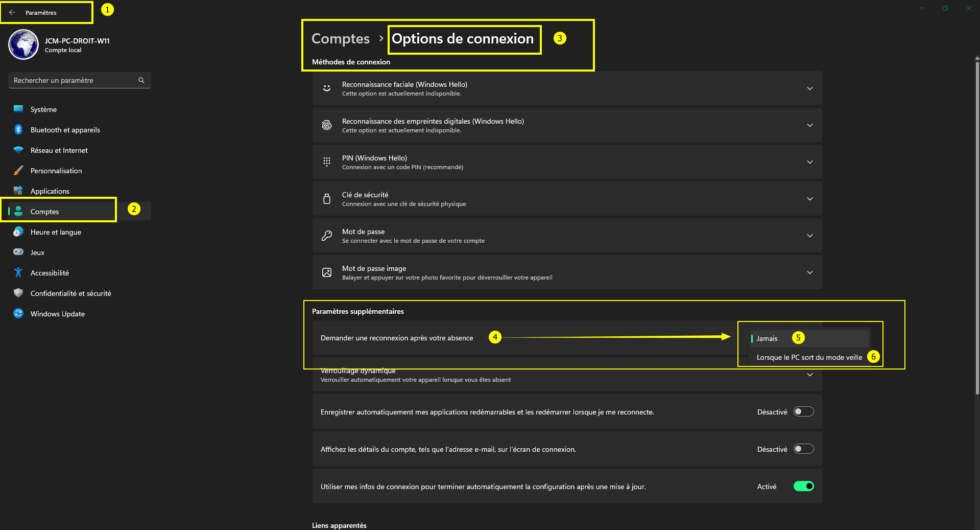Image resolution: width=980 pixels, height=530 pixels.
Task: Expand Reconnaissance des empreintes digitales chevron
Action: [x=810, y=125]
